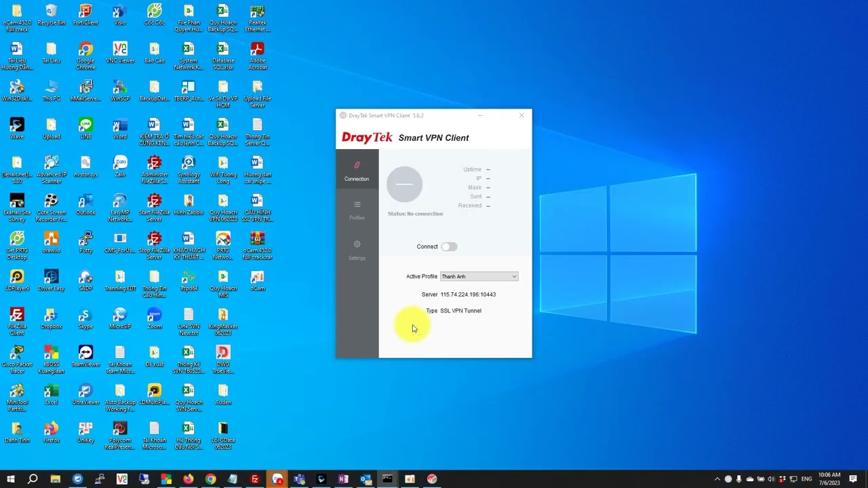Select the DWG TrueView desktop shortcut

[x=223, y=360]
